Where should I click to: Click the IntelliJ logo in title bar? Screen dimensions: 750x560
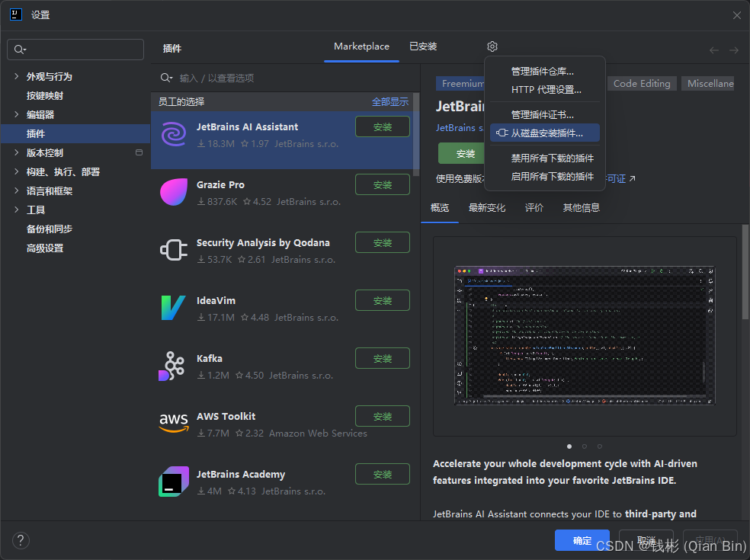point(16,14)
